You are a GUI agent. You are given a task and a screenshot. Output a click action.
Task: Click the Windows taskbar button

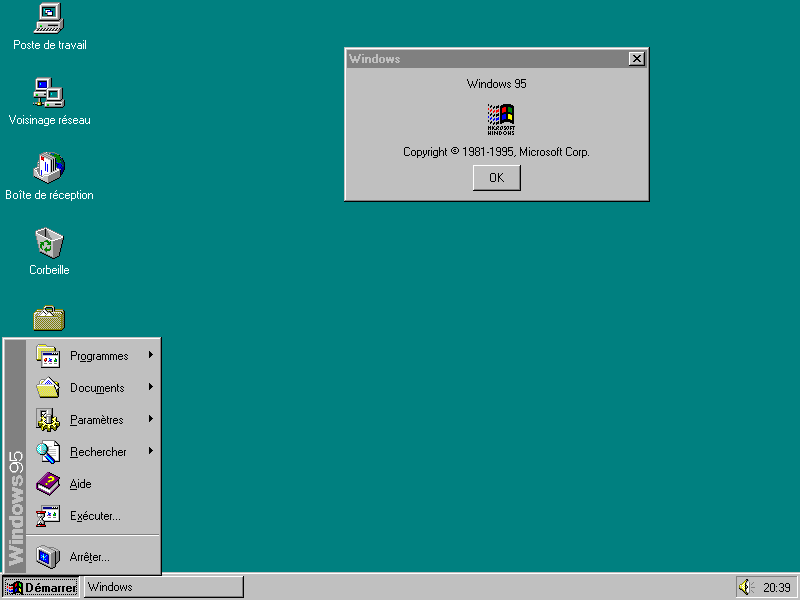(163, 587)
